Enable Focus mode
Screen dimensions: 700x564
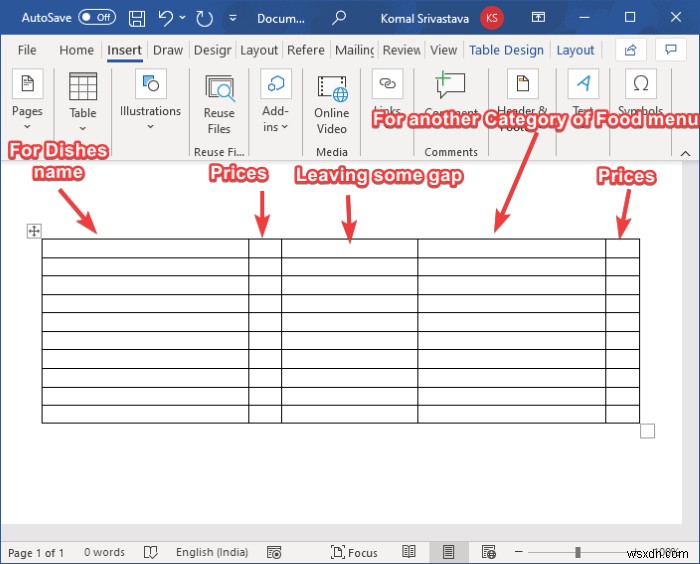(354, 552)
